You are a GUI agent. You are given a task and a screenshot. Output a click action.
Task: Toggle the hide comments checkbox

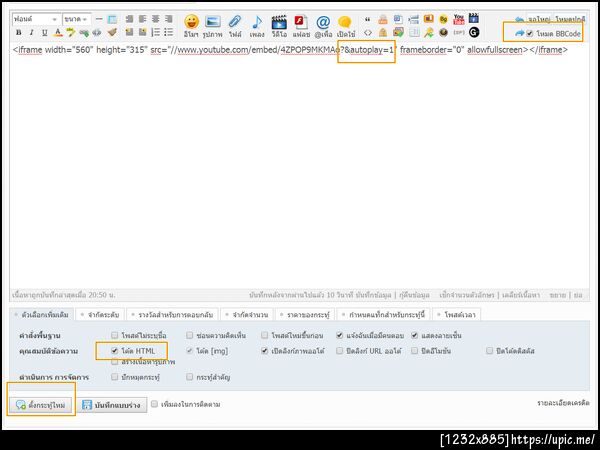coord(189,335)
